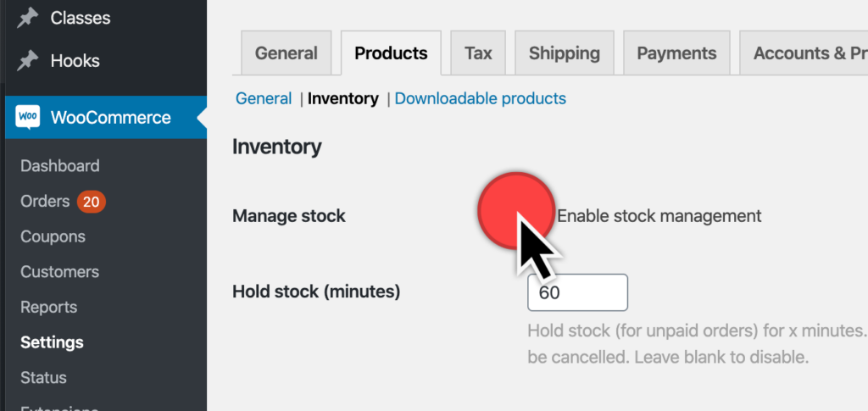Open the Reports page

[48, 307]
